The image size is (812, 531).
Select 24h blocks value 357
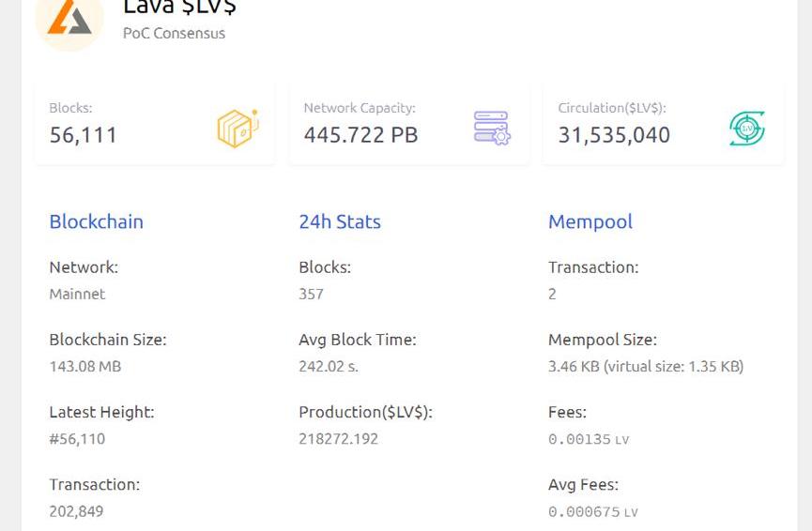312,294
